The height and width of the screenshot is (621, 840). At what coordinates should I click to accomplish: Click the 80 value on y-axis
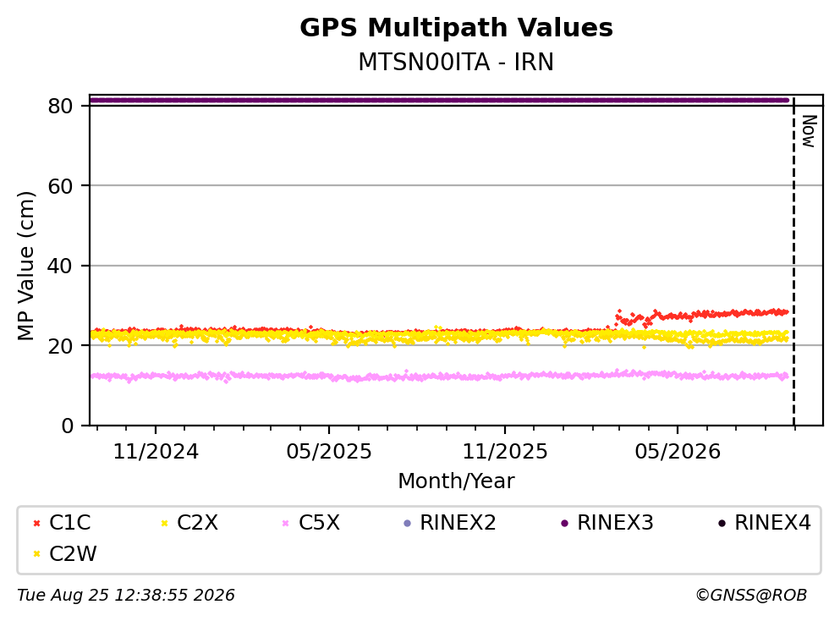click(x=60, y=106)
